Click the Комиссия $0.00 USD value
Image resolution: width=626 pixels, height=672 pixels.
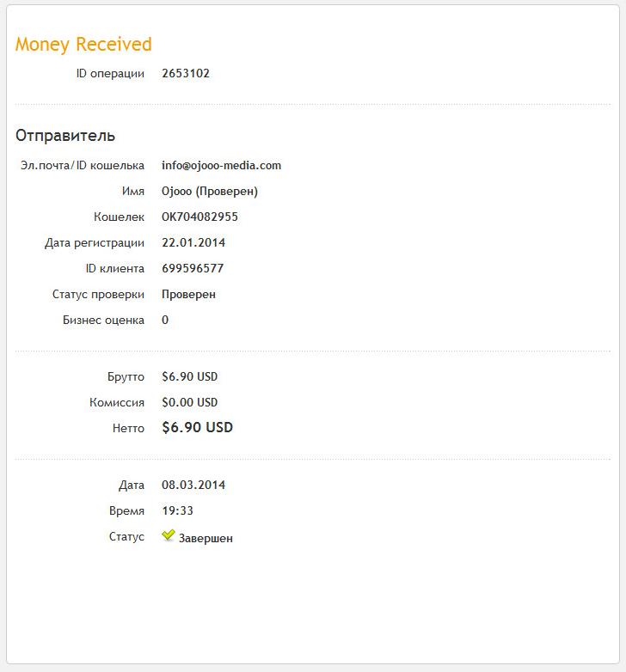pyautogui.click(x=190, y=402)
